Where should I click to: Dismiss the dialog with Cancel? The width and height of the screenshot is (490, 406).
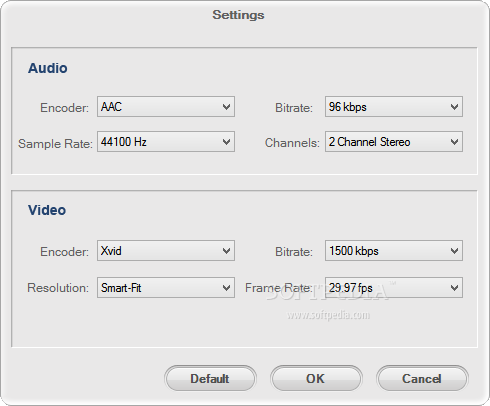click(422, 379)
